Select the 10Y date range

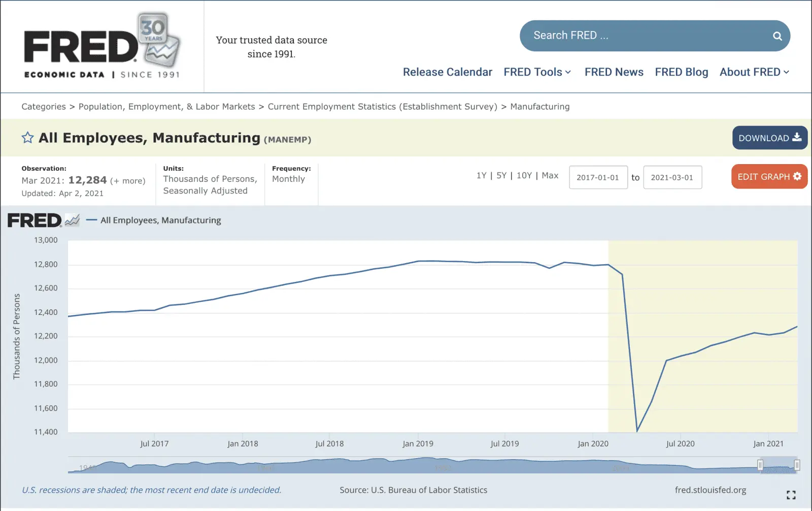coord(524,176)
